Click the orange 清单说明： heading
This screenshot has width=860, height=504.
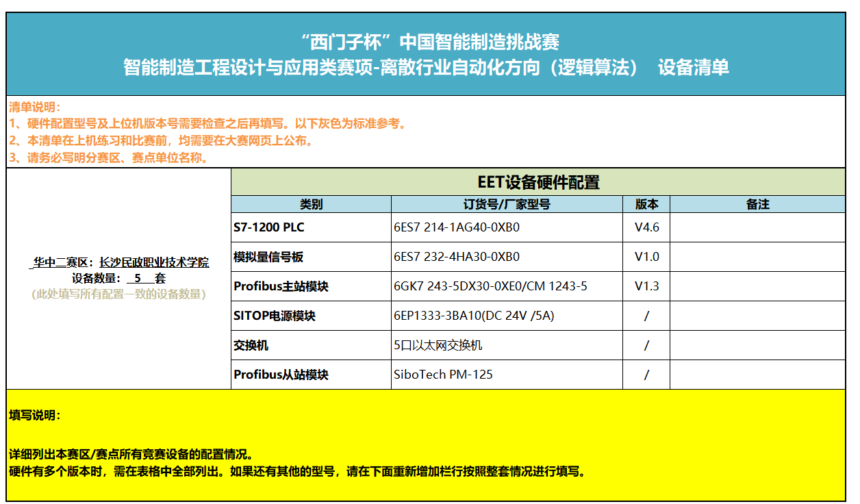click(35, 107)
